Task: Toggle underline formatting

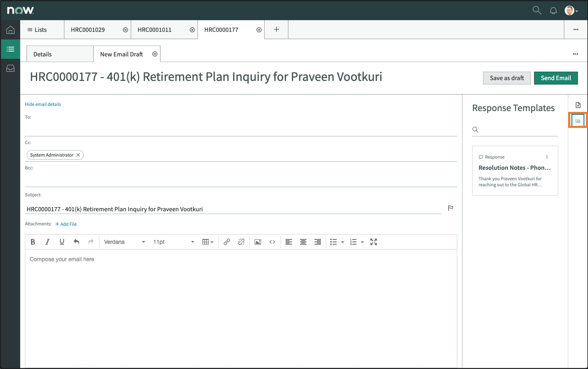Action: click(62, 242)
